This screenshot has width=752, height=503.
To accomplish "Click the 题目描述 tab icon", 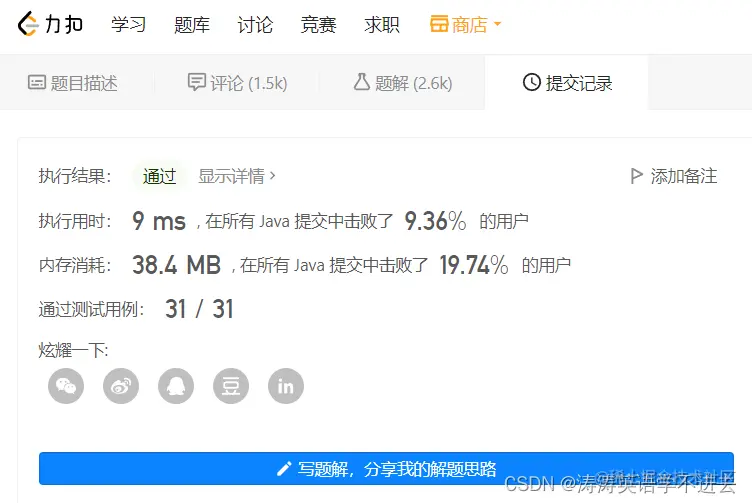I will pos(36,82).
